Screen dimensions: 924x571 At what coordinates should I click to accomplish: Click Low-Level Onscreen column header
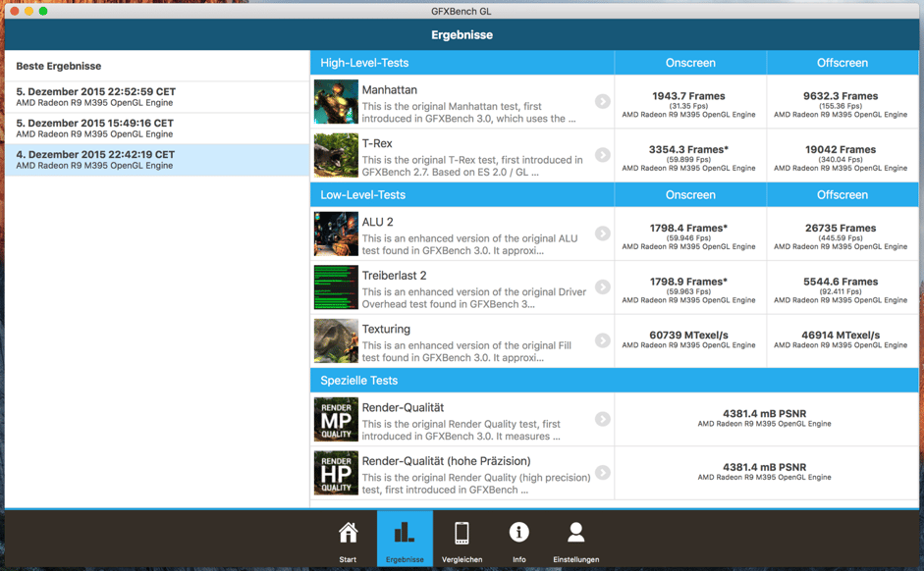tap(690, 194)
